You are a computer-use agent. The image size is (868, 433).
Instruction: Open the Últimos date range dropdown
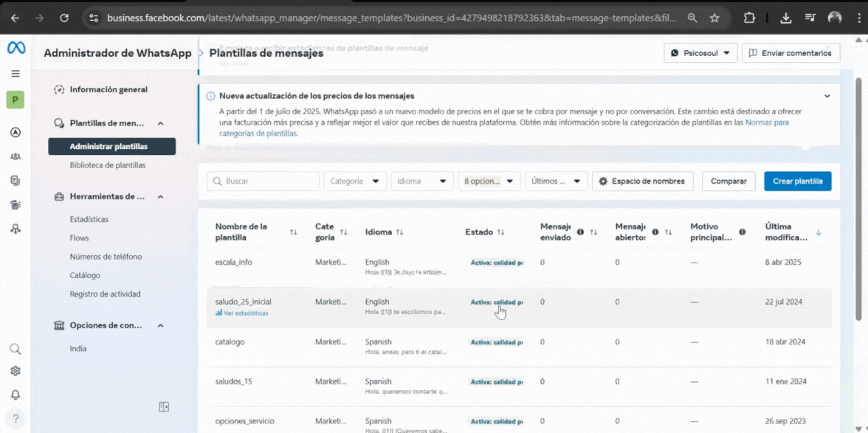[556, 181]
